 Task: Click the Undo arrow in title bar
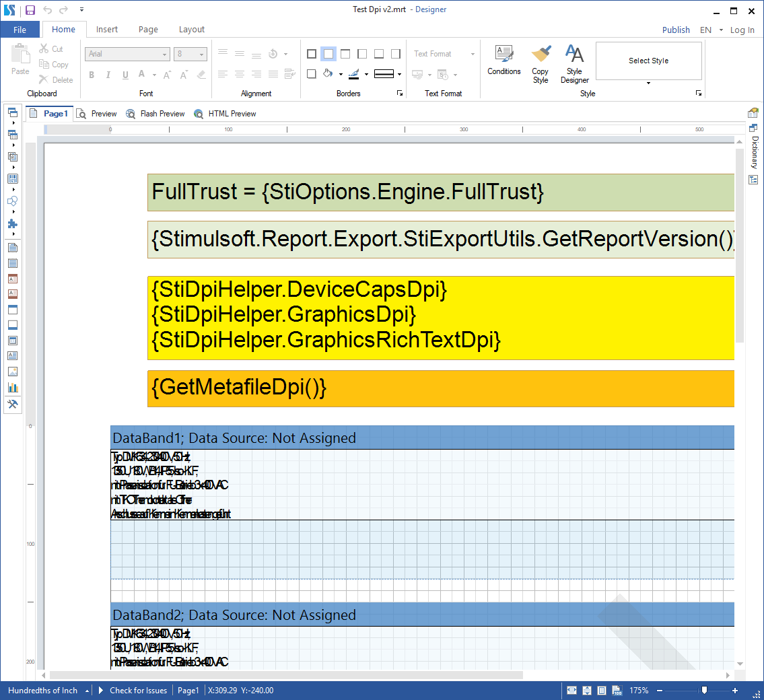[x=47, y=9]
